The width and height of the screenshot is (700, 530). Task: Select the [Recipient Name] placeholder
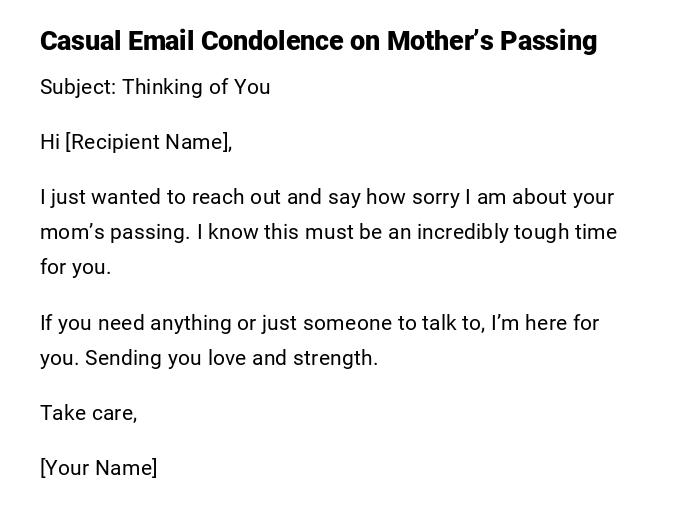click(x=148, y=142)
